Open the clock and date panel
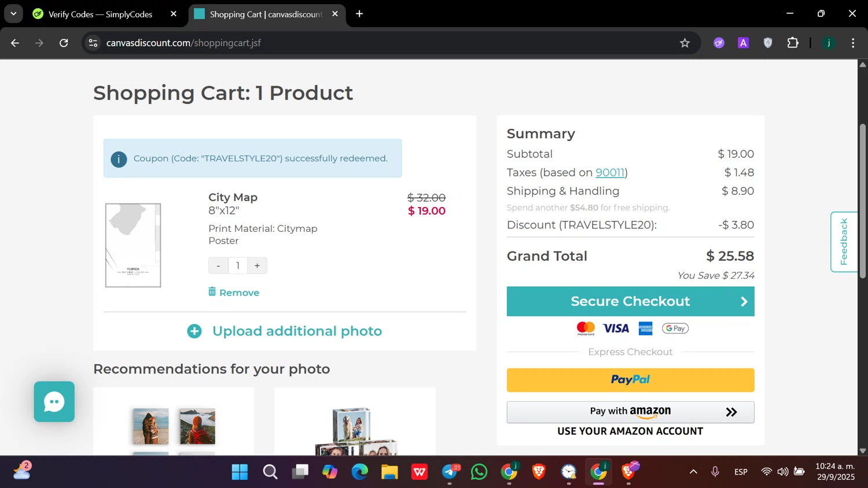868x488 pixels. [x=834, y=472]
